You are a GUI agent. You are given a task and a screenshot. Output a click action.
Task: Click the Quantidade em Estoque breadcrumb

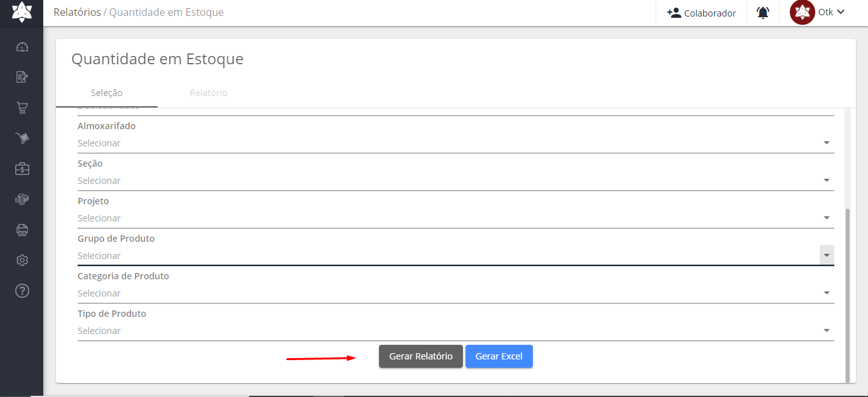(x=167, y=12)
